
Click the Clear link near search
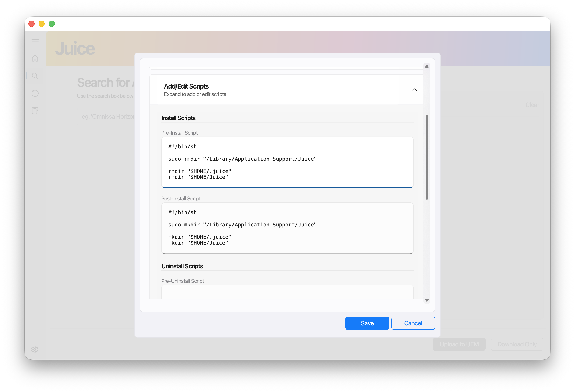pyautogui.click(x=532, y=105)
